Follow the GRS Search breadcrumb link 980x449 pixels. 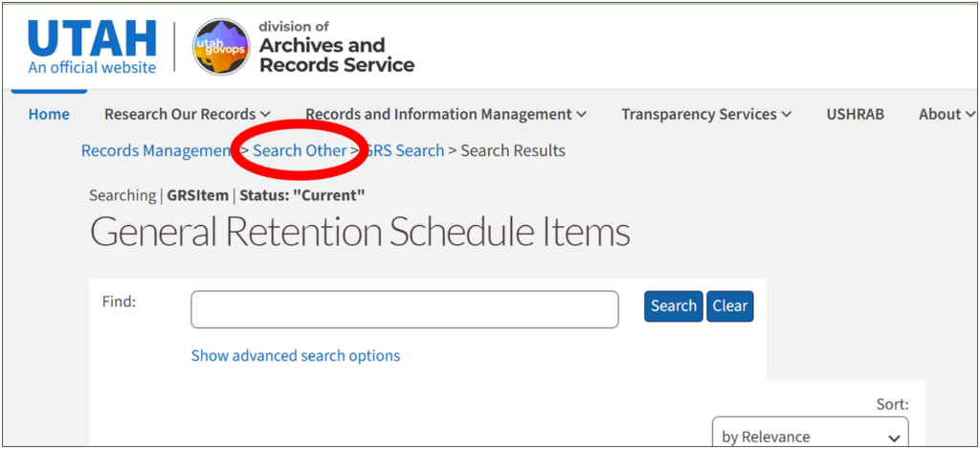404,150
